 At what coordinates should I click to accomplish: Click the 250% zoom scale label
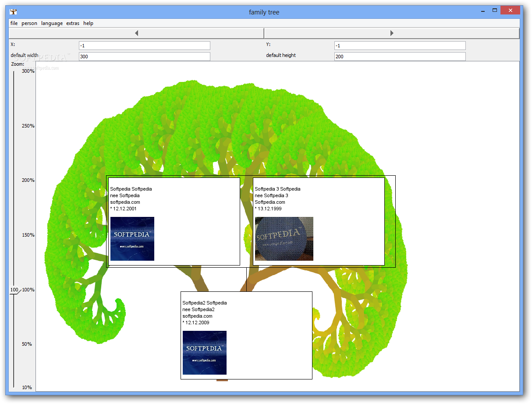[28, 126]
